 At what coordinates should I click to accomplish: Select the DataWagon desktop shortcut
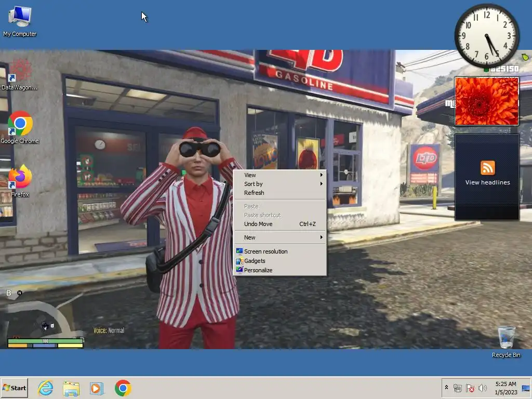(x=19, y=75)
